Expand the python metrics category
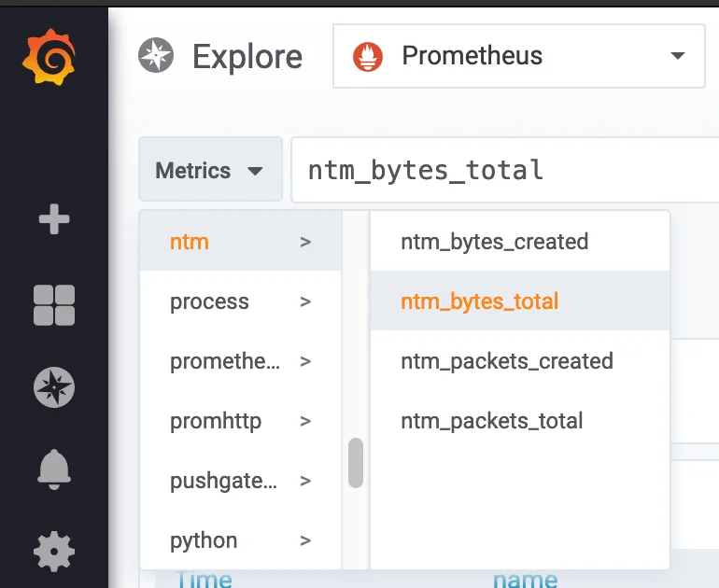 (x=240, y=540)
